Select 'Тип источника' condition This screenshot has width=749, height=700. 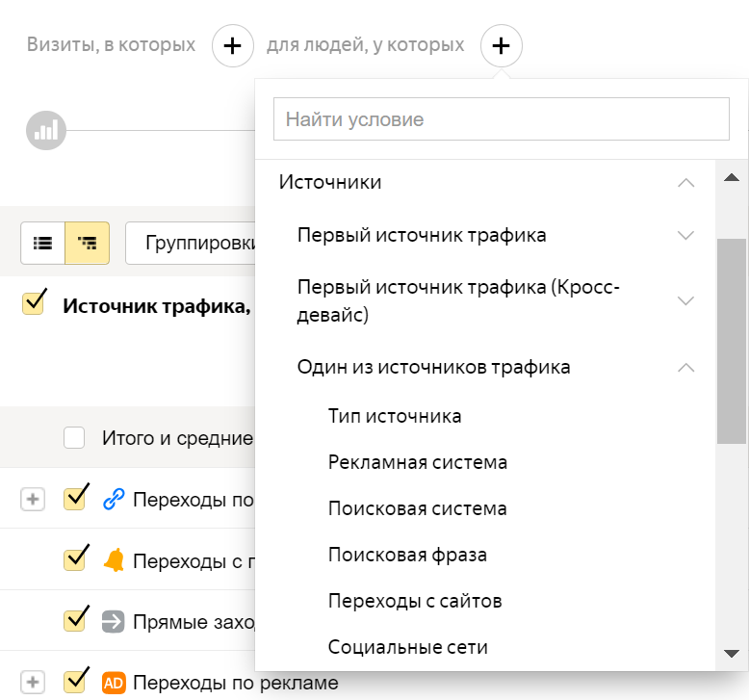click(395, 416)
